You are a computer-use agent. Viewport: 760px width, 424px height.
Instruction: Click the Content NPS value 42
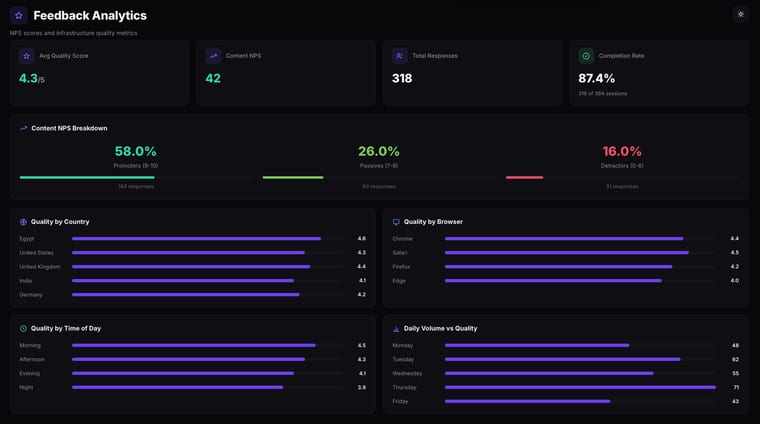[213, 78]
